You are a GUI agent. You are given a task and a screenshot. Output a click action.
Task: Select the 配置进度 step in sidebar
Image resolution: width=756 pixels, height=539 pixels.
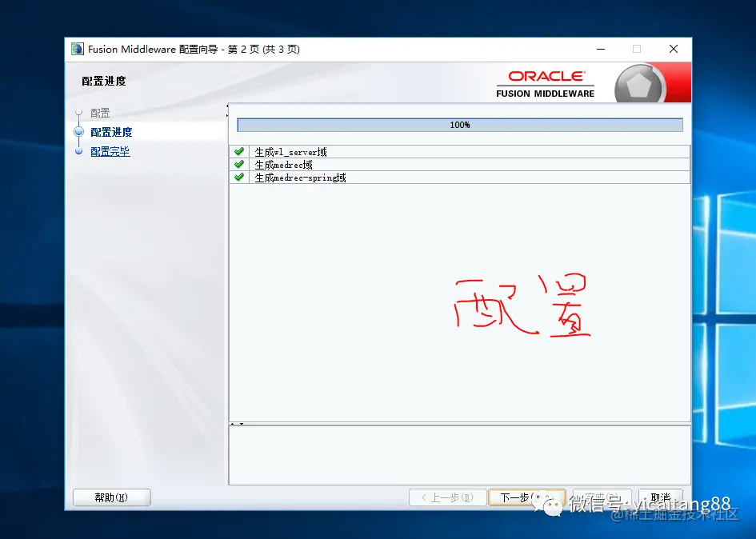point(111,132)
